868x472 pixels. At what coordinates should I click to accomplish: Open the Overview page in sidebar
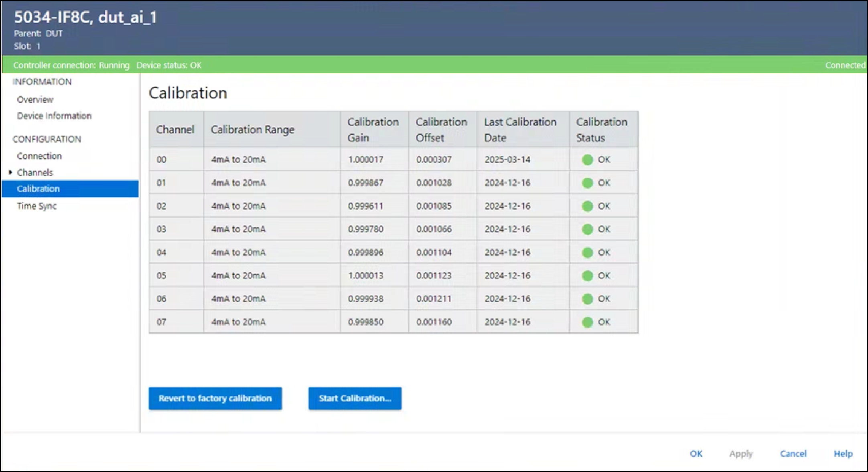tap(35, 99)
